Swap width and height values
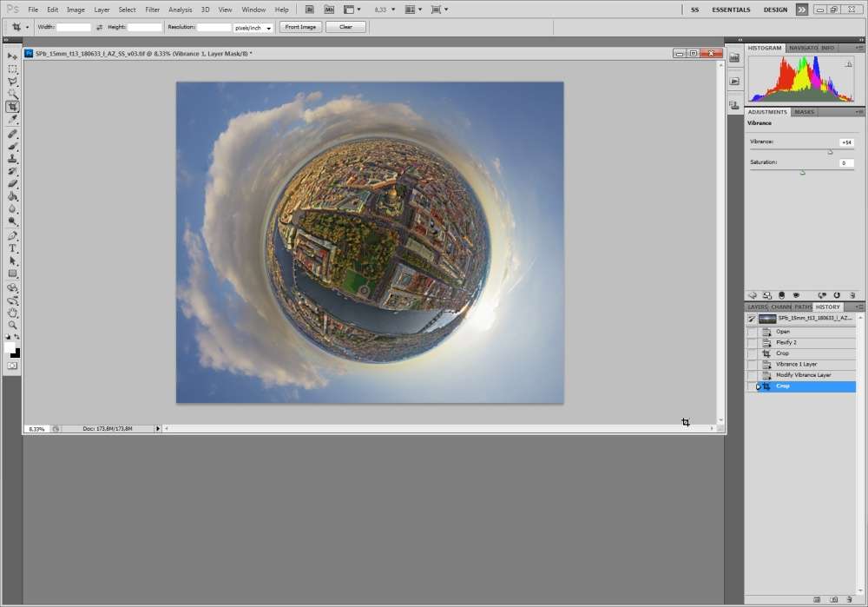 pyautogui.click(x=99, y=27)
